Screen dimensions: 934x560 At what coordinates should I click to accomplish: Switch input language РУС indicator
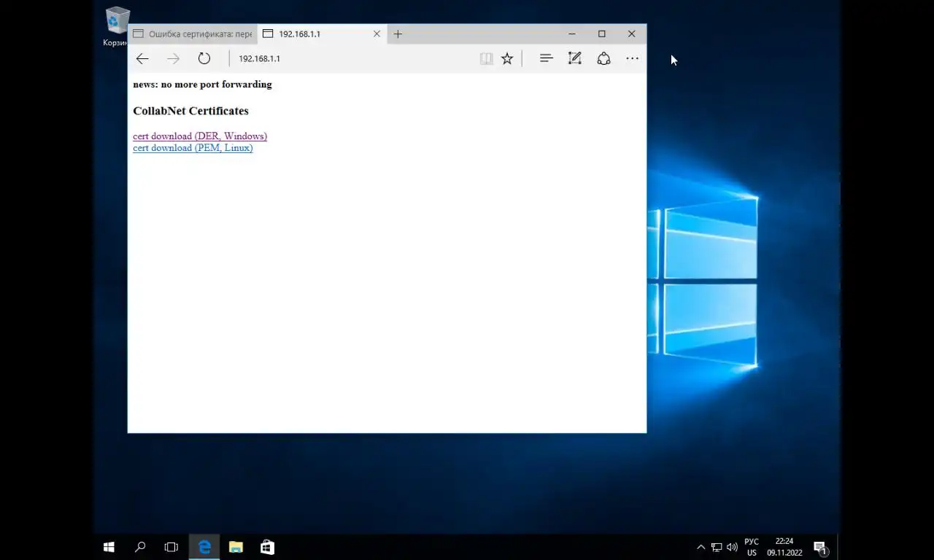click(x=752, y=547)
